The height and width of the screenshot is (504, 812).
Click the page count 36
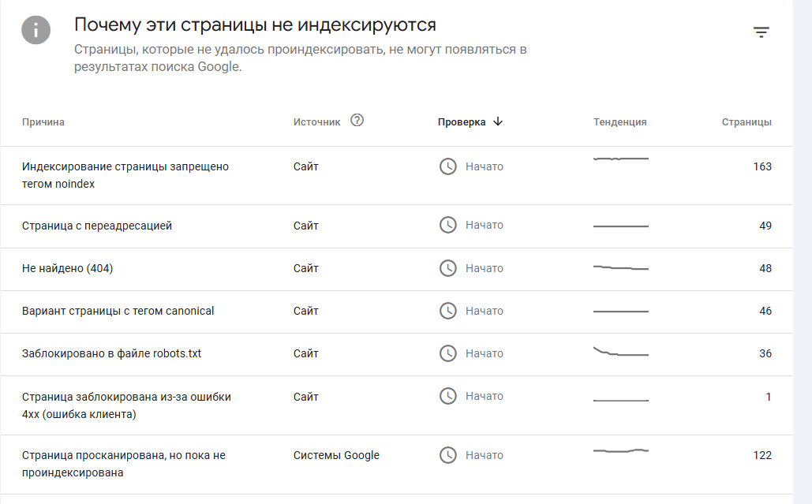(765, 353)
